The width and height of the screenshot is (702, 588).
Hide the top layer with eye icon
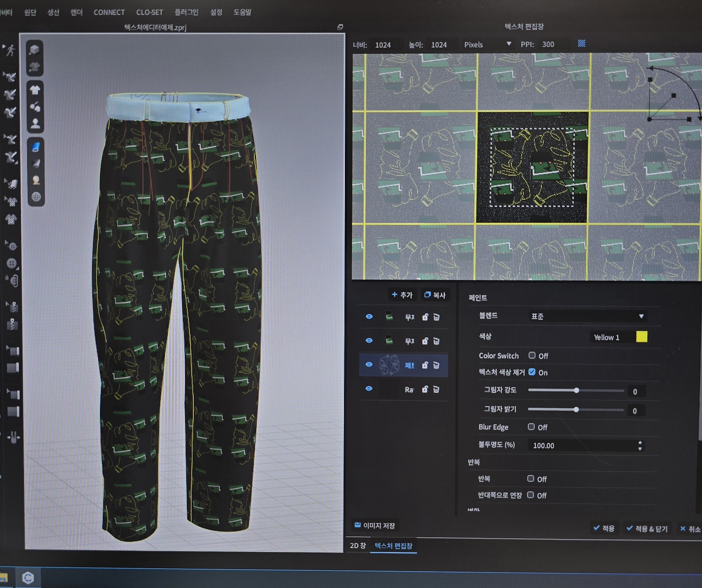click(x=369, y=317)
